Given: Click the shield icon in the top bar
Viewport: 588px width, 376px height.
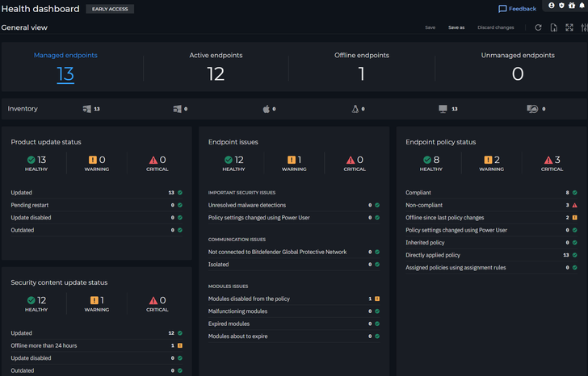Looking at the screenshot, I should (x=561, y=5).
